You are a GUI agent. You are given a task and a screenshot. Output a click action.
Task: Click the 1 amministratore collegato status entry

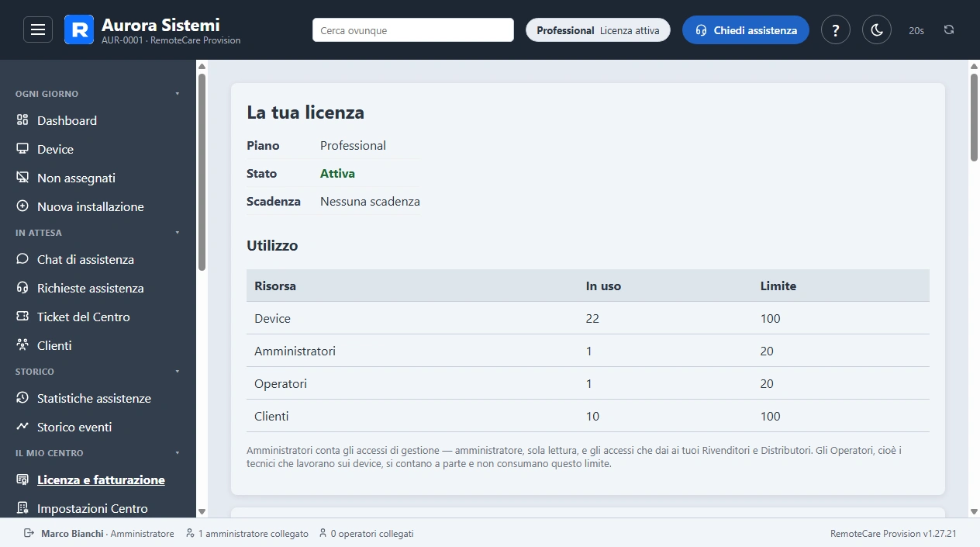(x=247, y=534)
